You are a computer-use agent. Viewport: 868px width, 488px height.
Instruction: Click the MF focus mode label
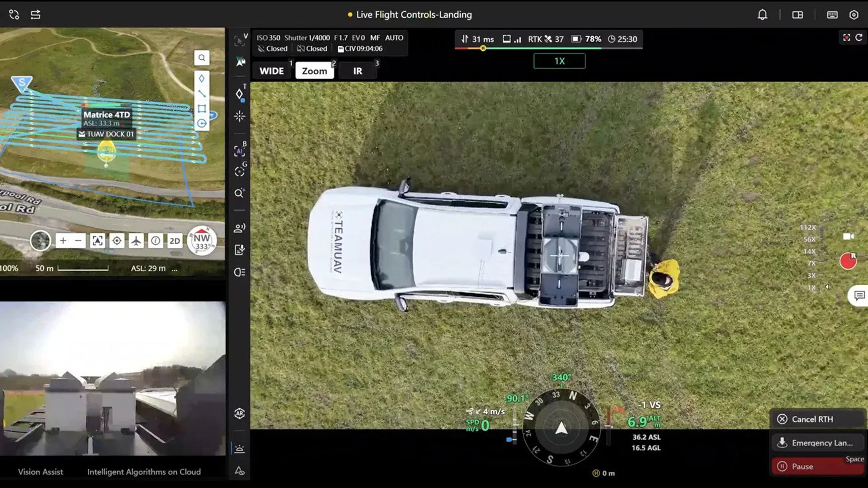coord(375,38)
